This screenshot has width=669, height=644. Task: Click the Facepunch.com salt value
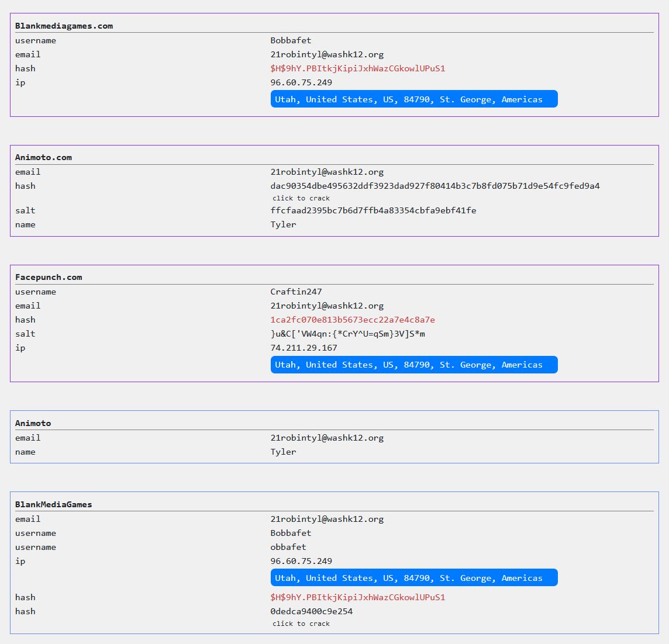pyautogui.click(x=347, y=334)
